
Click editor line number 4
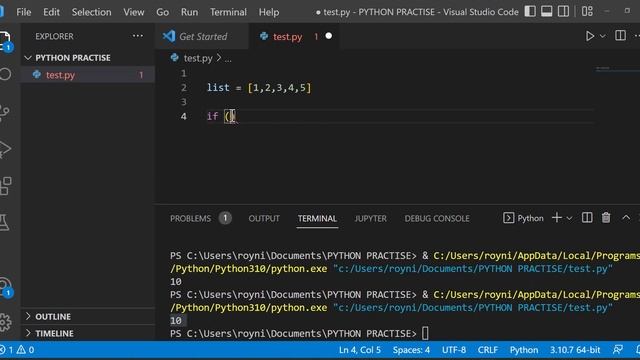pos(184,116)
